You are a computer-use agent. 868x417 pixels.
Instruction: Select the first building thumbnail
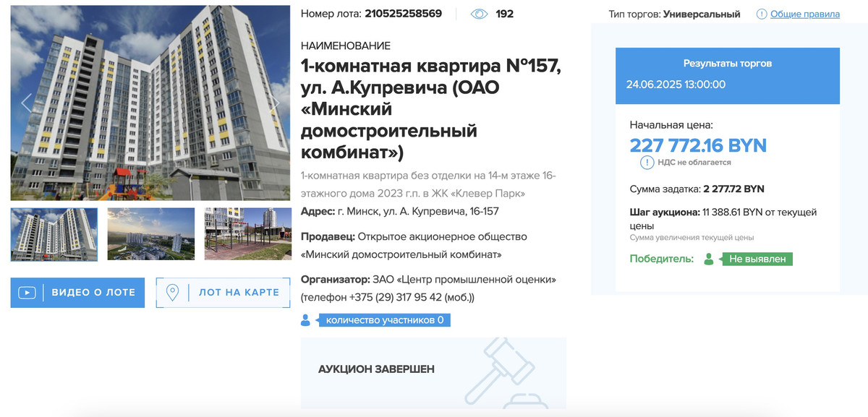point(54,234)
